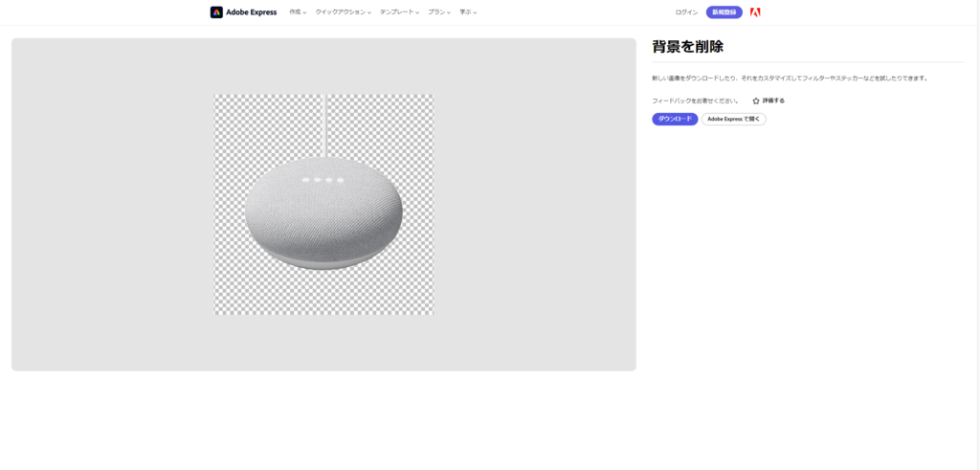Click the description text under the heading
The image size is (980, 470).
pos(790,78)
